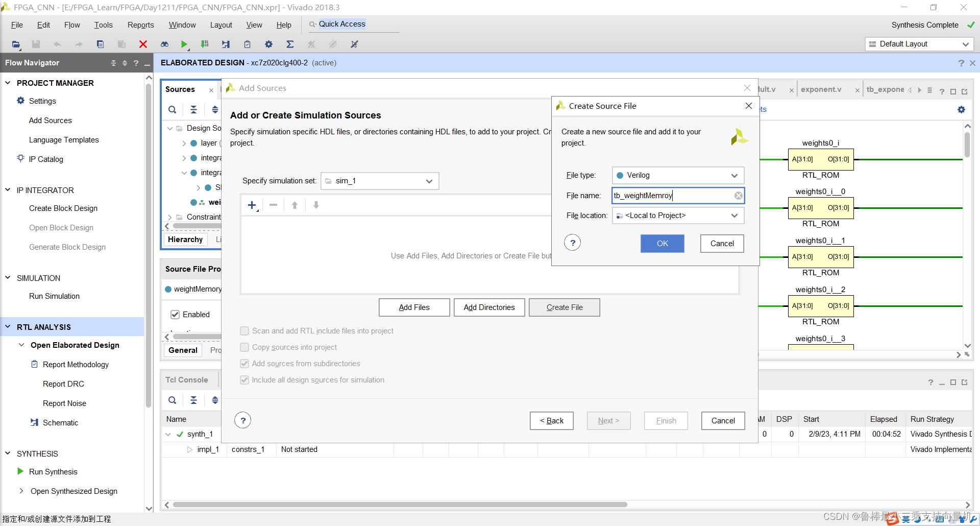
Task: Collapse the RTL ANALYSIS section
Action: point(8,327)
